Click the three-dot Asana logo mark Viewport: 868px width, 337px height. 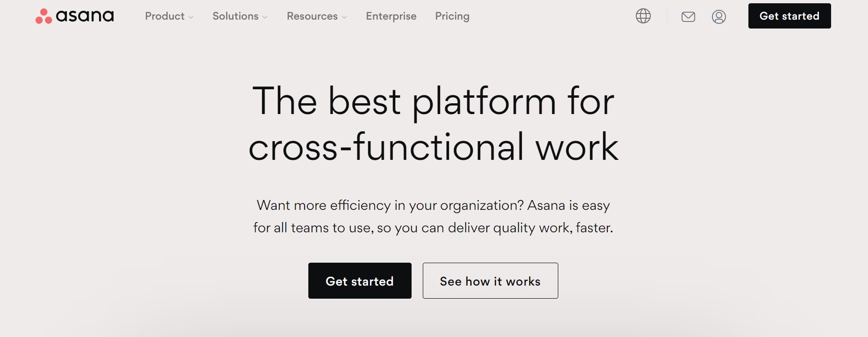click(x=43, y=16)
